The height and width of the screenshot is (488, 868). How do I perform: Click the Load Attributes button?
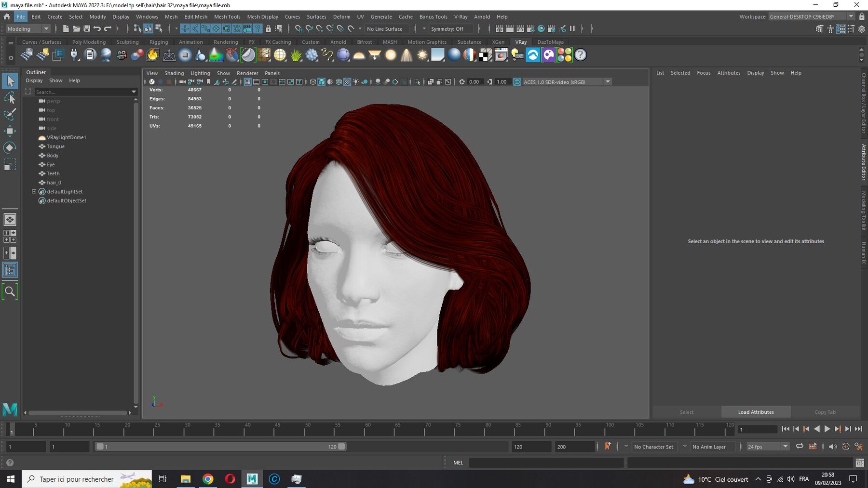pyautogui.click(x=756, y=412)
